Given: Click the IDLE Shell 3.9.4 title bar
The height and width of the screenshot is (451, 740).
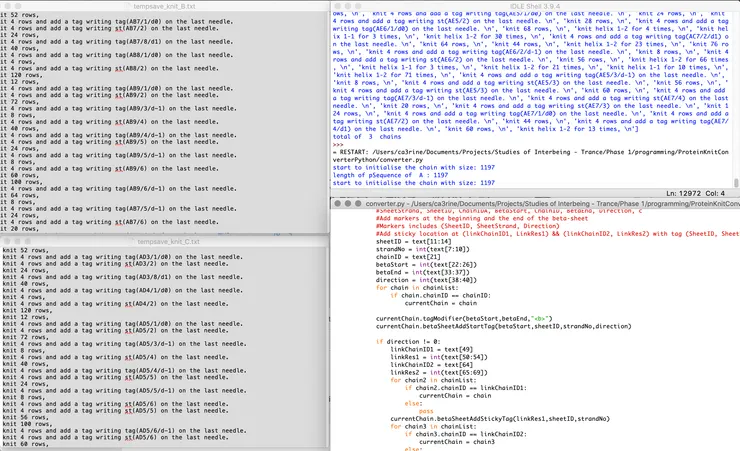Looking at the screenshot, I should coord(535,6).
